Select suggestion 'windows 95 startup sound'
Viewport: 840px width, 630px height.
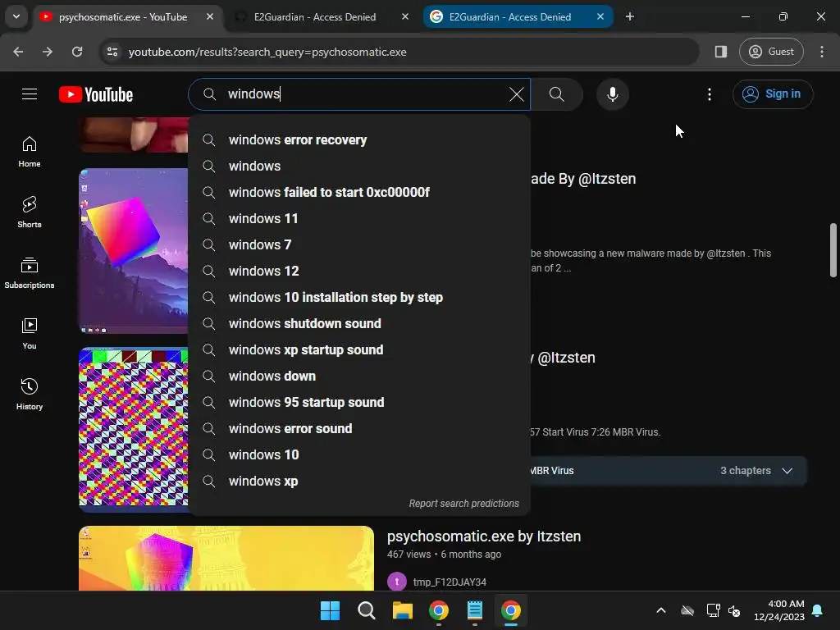pyautogui.click(x=359, y=402)
